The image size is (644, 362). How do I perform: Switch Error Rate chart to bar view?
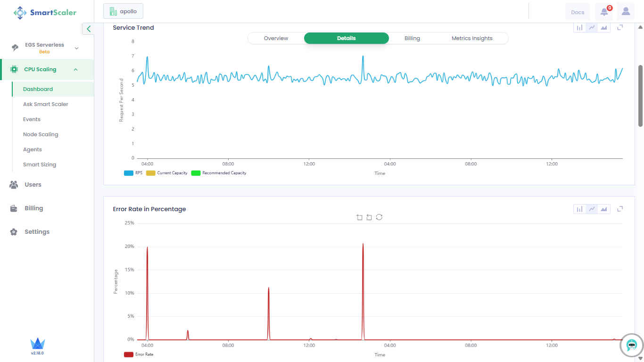point(579,209)
